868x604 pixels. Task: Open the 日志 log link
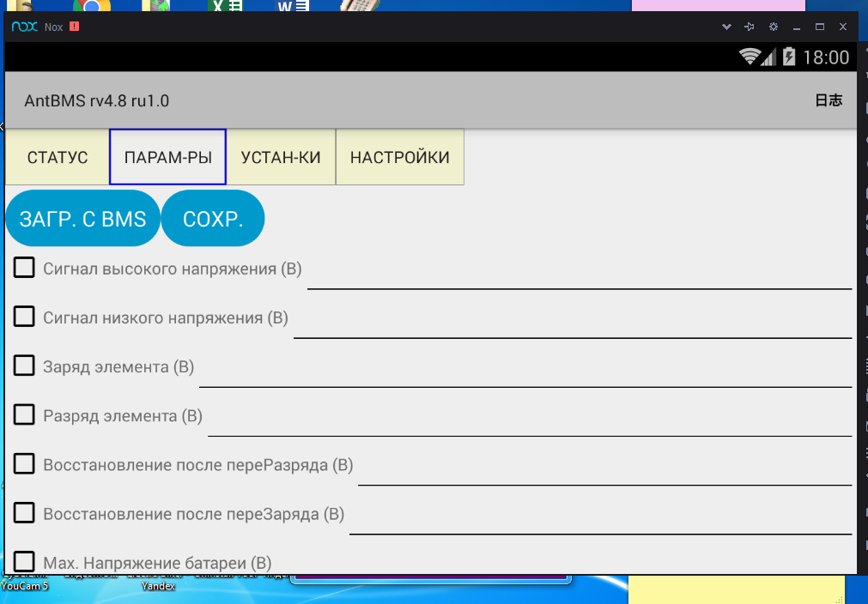coord(829,100)
